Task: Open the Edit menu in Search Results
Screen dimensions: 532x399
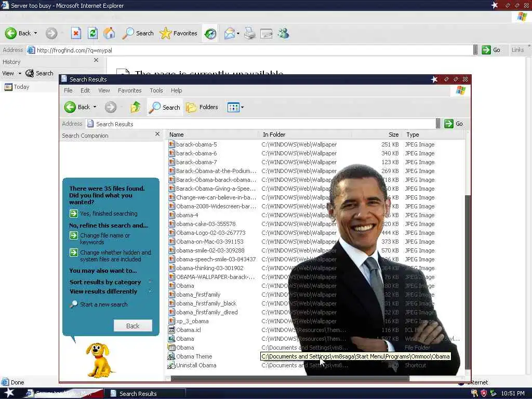Action: coord(85,90)
